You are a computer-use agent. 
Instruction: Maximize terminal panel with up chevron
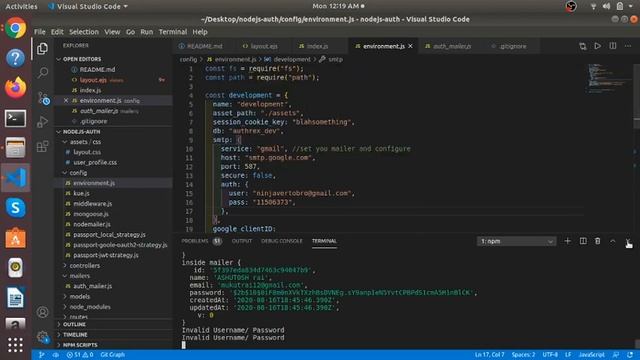[x=613, y=241]
